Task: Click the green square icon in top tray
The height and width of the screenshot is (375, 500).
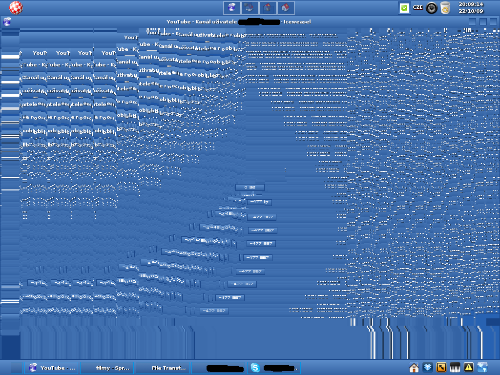Action: tap(404, 8)
